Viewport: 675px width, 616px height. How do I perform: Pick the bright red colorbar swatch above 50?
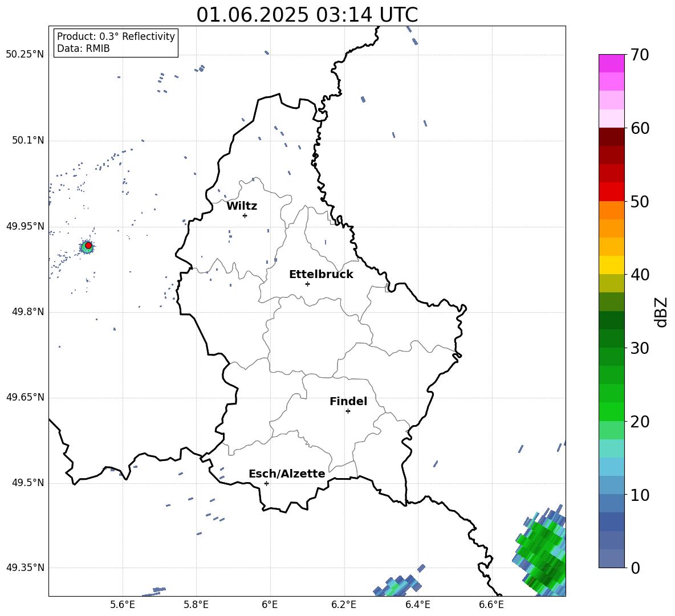pyautogui.click(x=611, y=192)
